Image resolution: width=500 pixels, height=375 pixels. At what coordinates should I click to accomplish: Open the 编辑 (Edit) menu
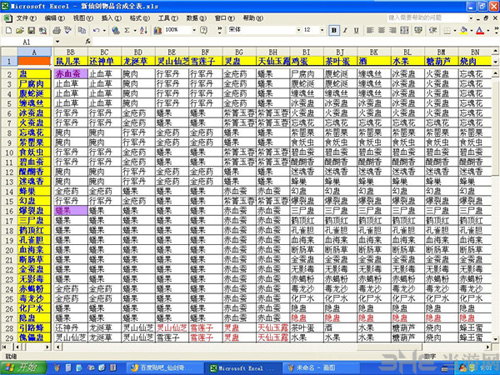pyautogui.click(x=55, y=18)
